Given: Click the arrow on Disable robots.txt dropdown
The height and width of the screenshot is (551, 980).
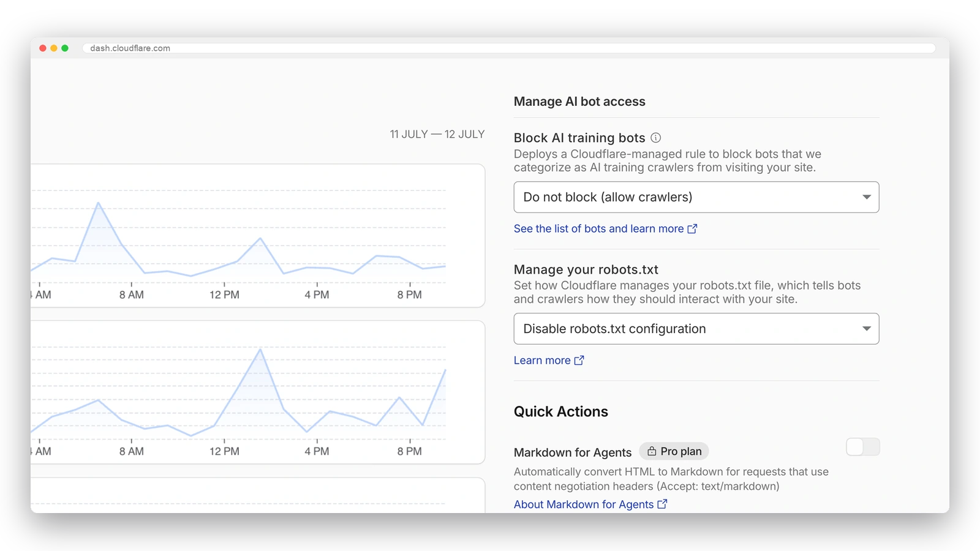Looking at the screenshot, I should click(867, 329).
